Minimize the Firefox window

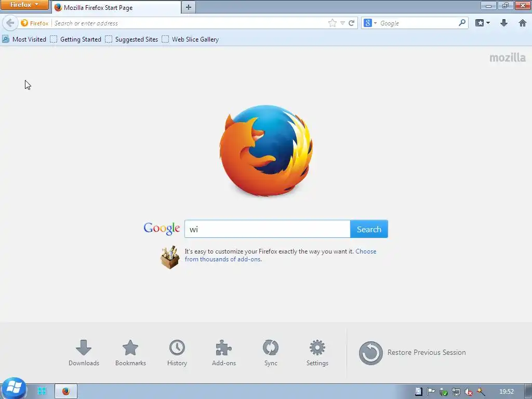(488, 5)
